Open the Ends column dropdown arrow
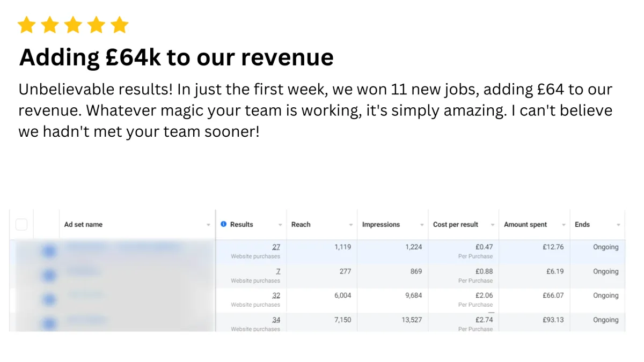644x362 pixels. click(x=618, y=225)
